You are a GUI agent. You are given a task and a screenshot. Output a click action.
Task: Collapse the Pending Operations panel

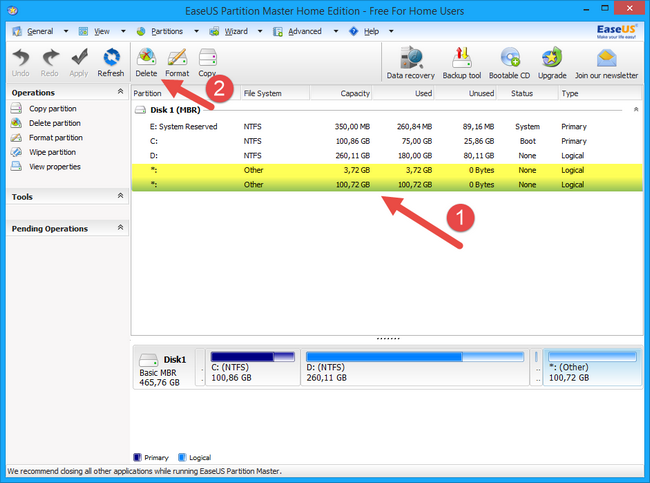121,228
